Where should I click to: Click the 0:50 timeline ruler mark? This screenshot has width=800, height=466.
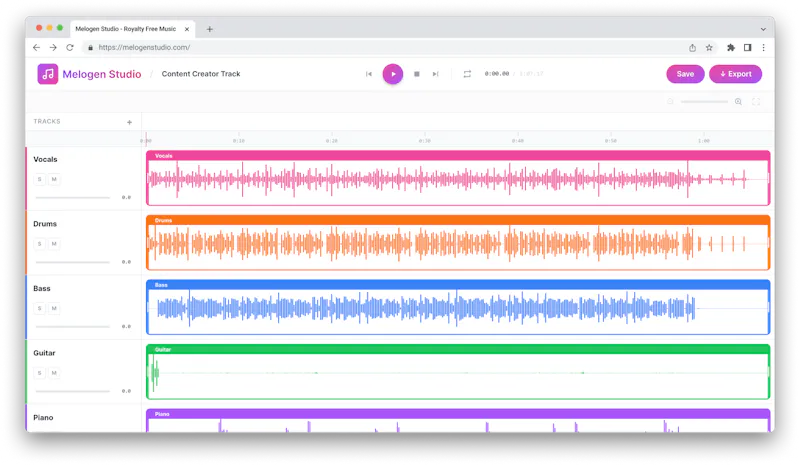click(x=611, y=140)
